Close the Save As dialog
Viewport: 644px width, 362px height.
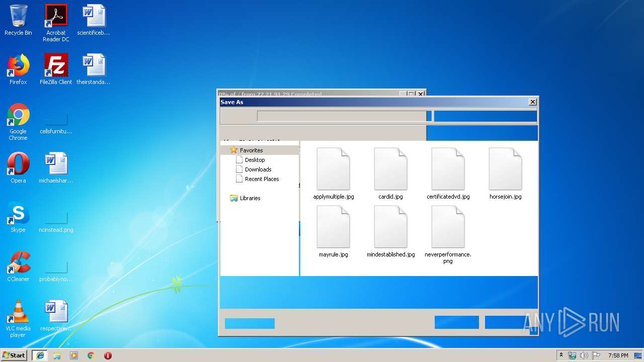533,102
